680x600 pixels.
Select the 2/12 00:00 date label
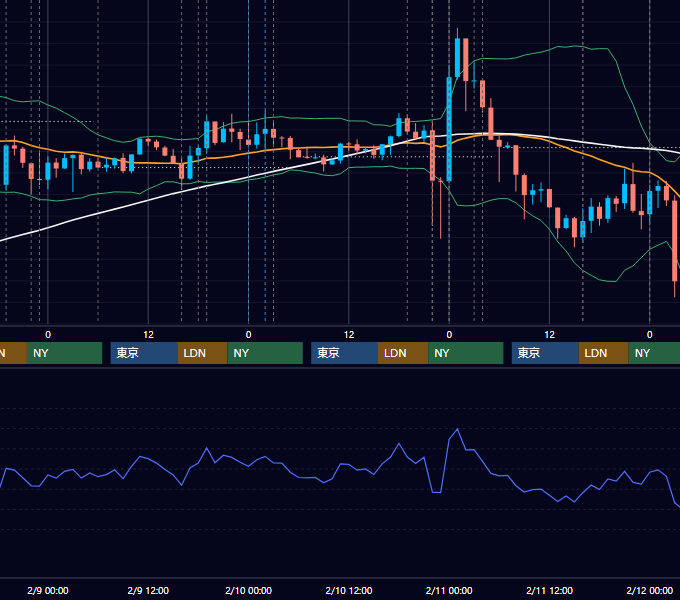click(x=650, y=590)
